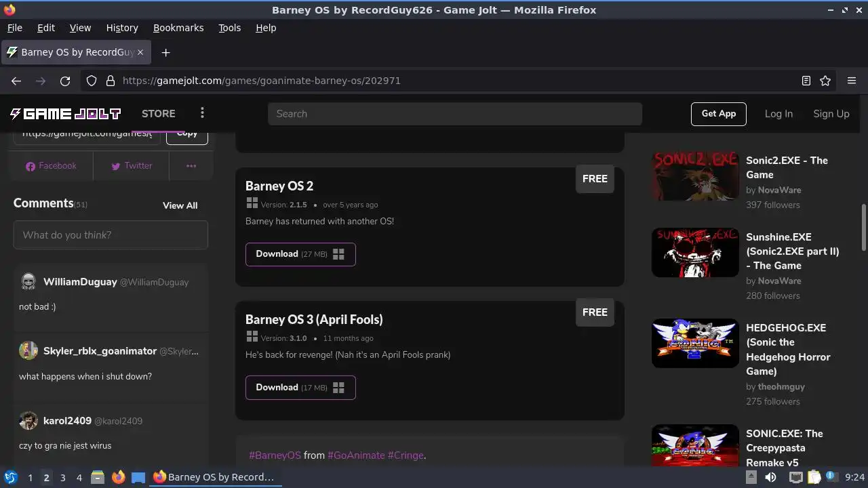This screenshot has height=488, width=868.
Task: Click the Sign Up link
Action: tap(831, 114)
